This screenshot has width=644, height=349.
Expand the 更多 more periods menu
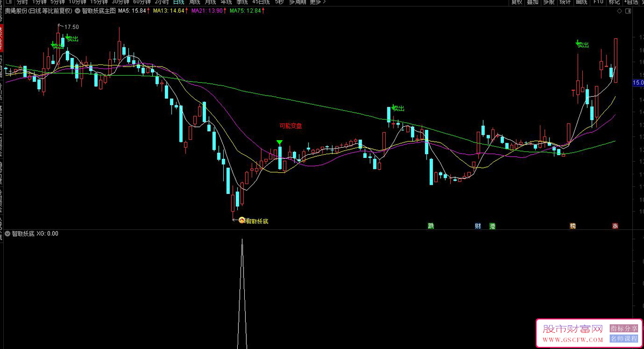pos(317,2)
